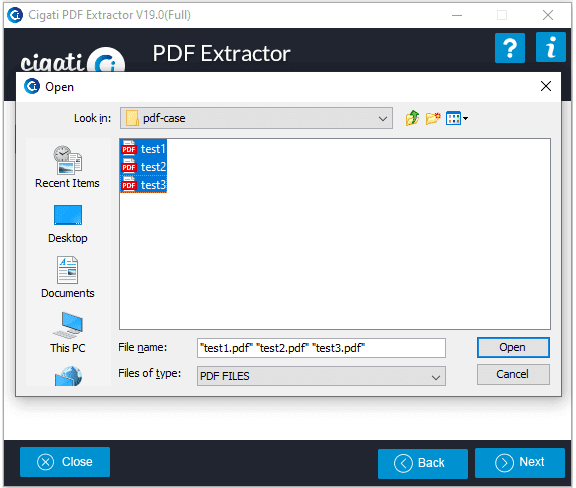Close the Open dialog with X
The image size is (576, 488).
click(x=546, y=86)
